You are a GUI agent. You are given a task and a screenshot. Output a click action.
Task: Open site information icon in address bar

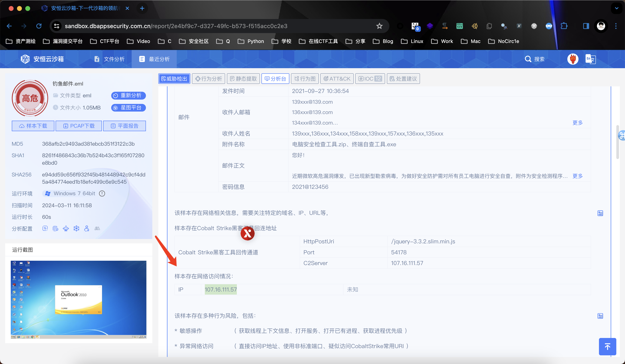[x=57, y=26]
